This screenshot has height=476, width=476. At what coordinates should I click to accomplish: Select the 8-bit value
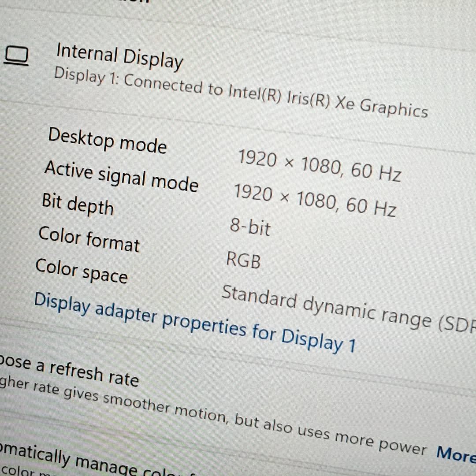[x=250, y=227]
